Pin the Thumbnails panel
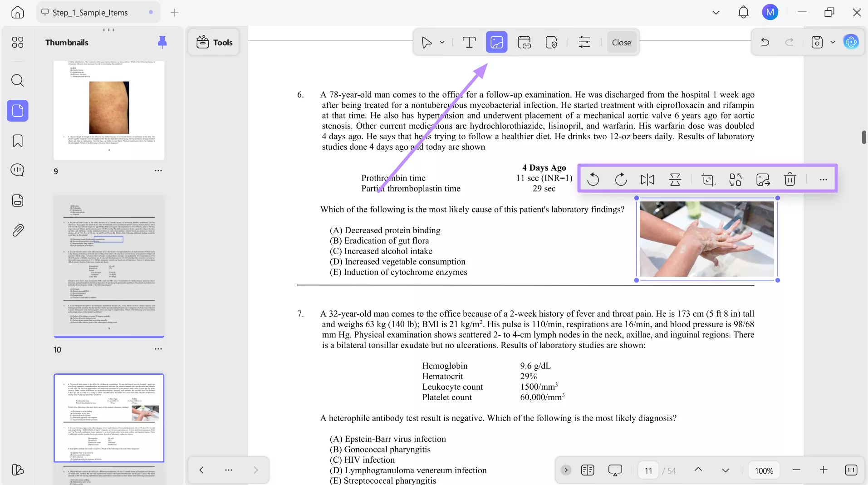868x485 pixels. (x=162, y=42)
